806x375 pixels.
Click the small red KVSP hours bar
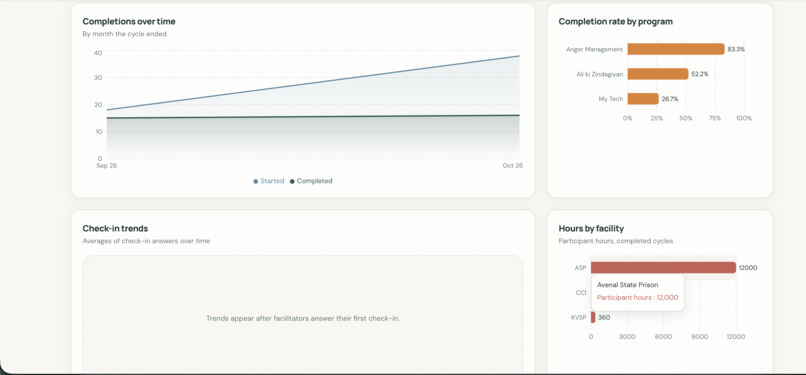point(593,317)
